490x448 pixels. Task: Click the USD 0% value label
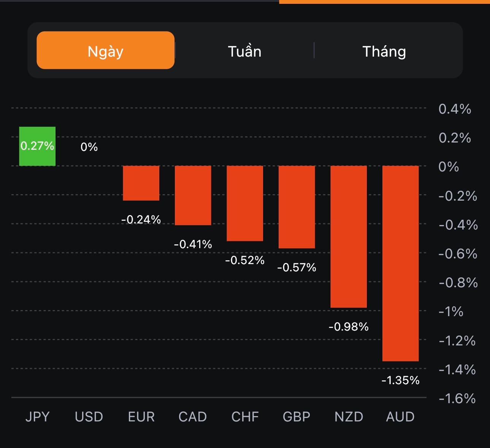[89, 147]
